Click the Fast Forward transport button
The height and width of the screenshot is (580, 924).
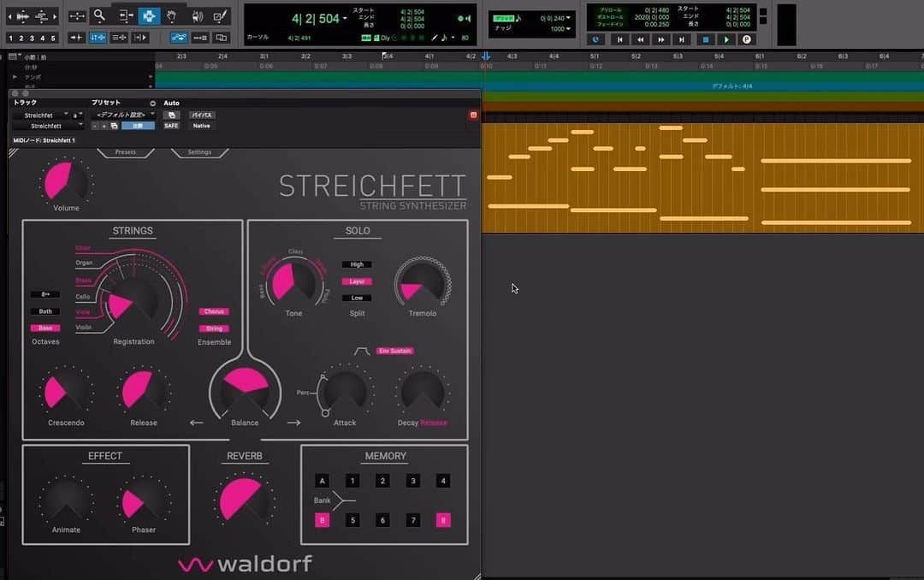(x=660, y=39)
